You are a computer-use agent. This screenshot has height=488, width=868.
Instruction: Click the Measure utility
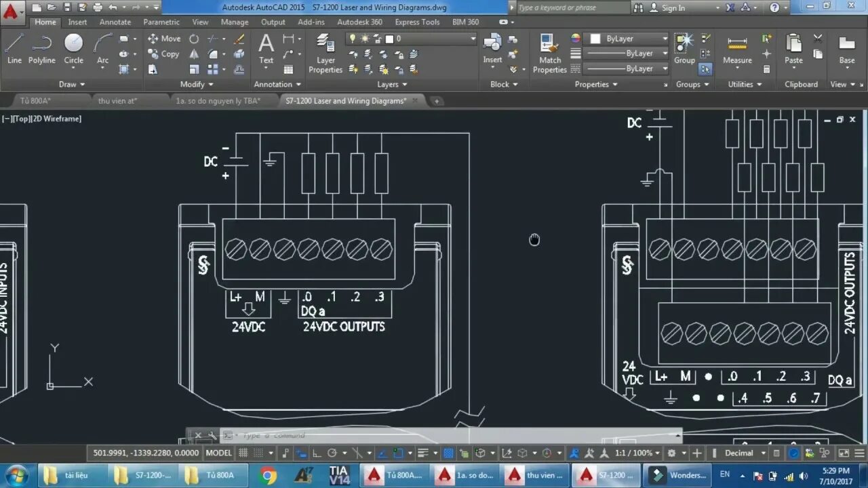737,49
